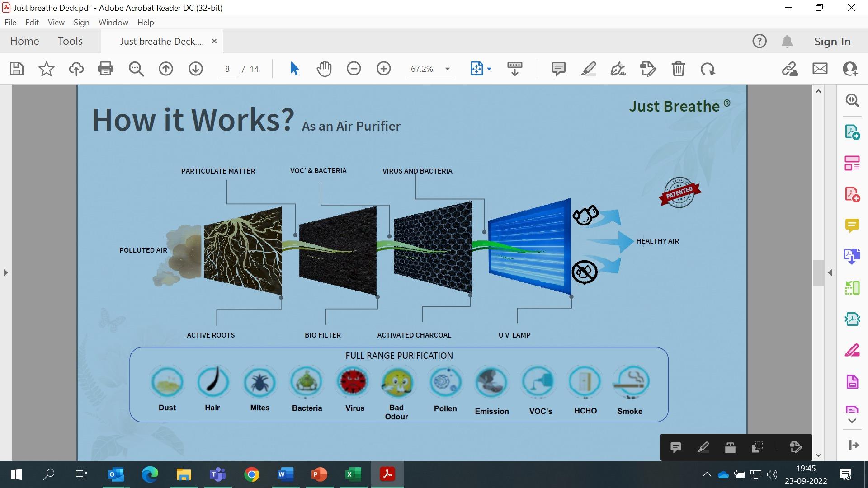Open notifications bell
Viewport: 868px width, 488px height.
click(787, 41)
